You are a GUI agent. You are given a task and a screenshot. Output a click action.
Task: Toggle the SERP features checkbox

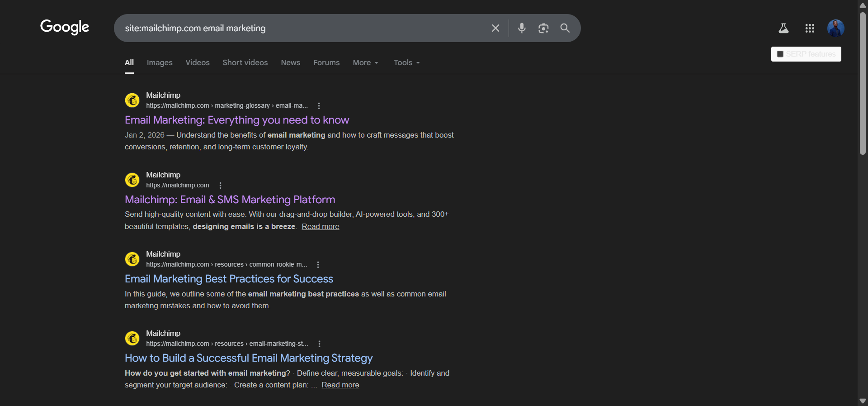click(780, 54)
